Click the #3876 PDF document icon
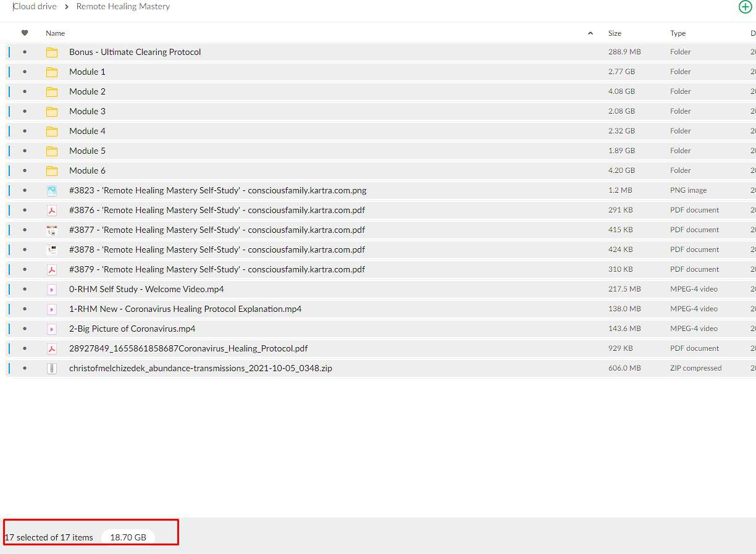This screenshot has height=554, width=756. (52, 211)
